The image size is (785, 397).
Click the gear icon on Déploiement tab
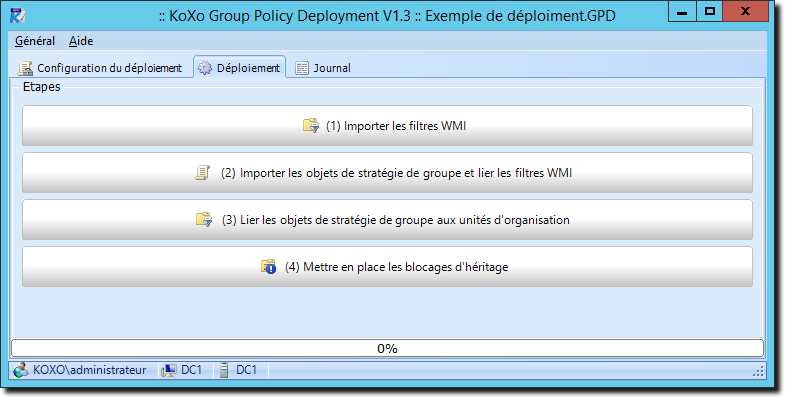pos(205,68)
